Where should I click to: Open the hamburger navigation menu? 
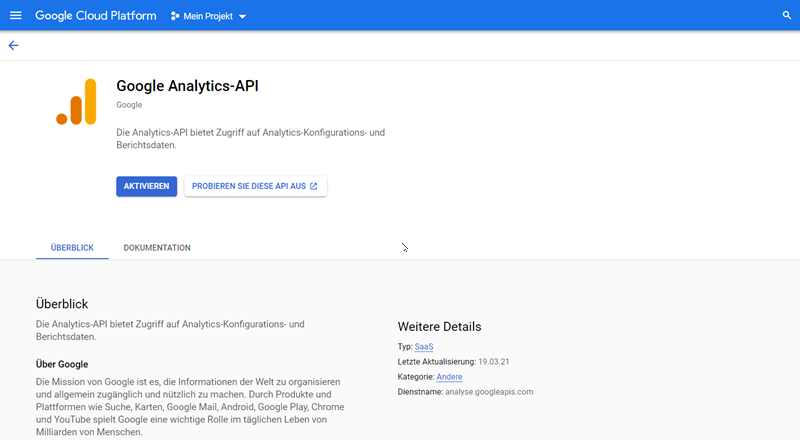[x=15, y=16]
